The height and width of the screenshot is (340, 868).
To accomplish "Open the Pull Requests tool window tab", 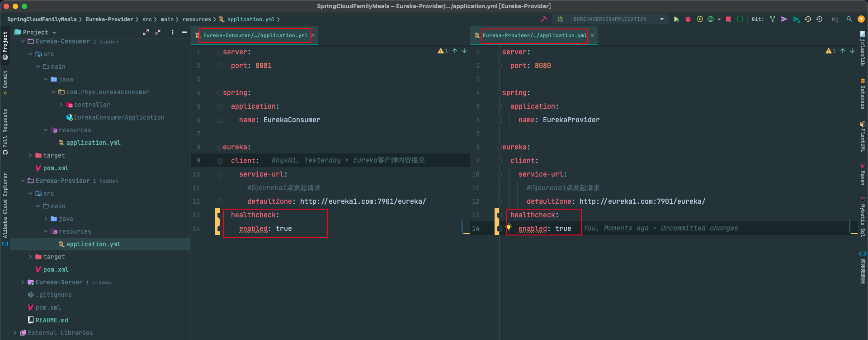I will 5,132.
